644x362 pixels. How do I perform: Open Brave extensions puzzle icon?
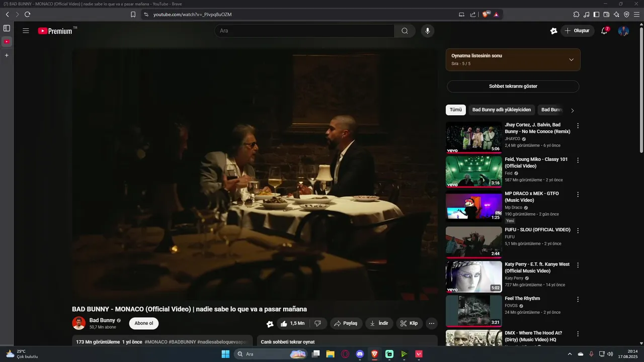(x=577, y=15)
